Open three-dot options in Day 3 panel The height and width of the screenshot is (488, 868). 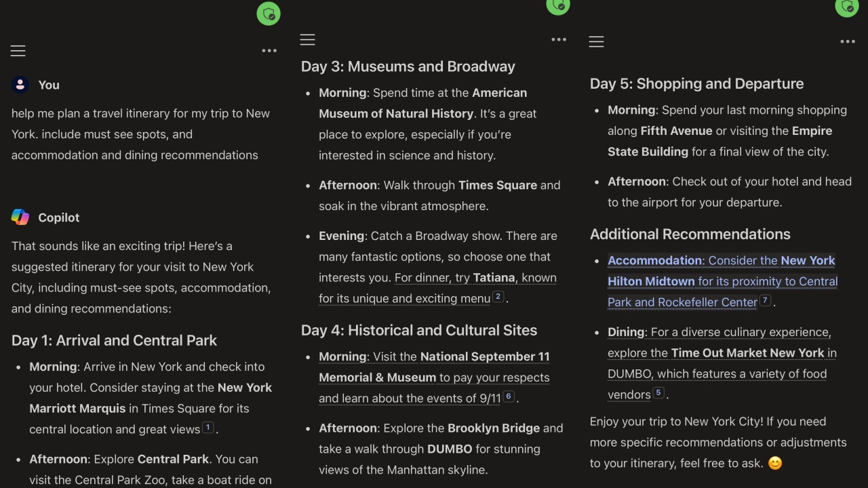pos(559,40)
